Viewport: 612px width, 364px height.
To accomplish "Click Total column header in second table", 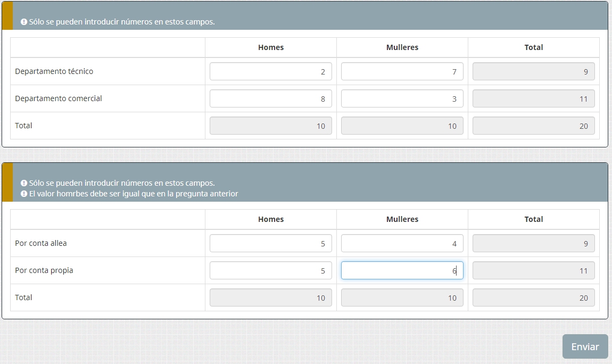I will pos(534,220).
